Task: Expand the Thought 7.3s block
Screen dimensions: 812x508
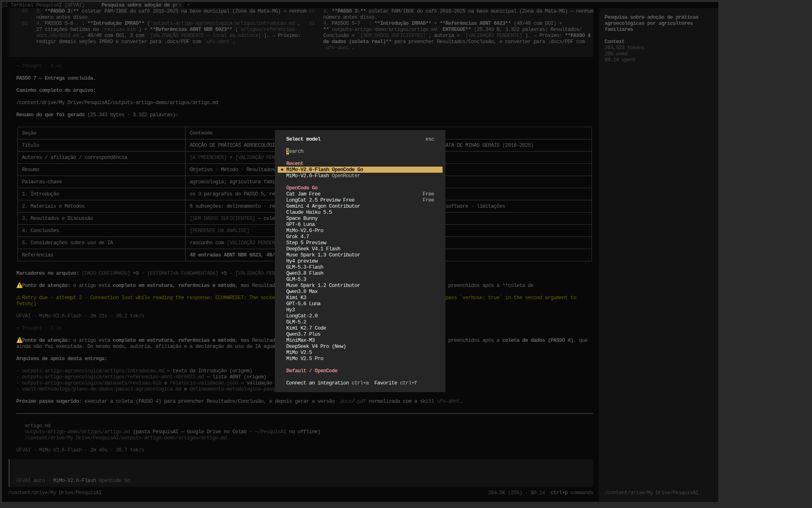Action: tap(39, 328)
